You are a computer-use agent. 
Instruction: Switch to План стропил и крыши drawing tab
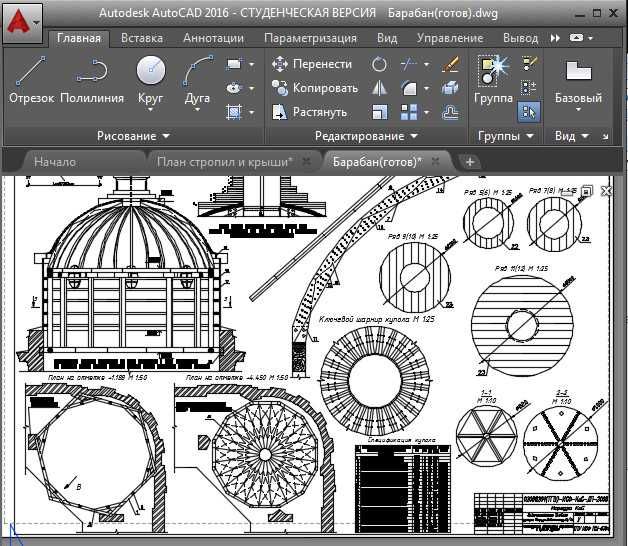tap(224, 161)
